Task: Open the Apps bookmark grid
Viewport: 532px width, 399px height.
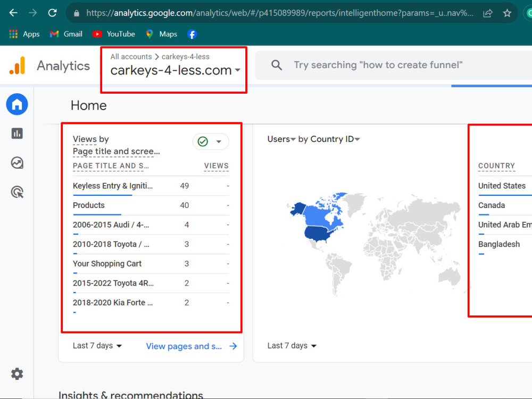Action: pyautogui.click(x=24, y=34)
